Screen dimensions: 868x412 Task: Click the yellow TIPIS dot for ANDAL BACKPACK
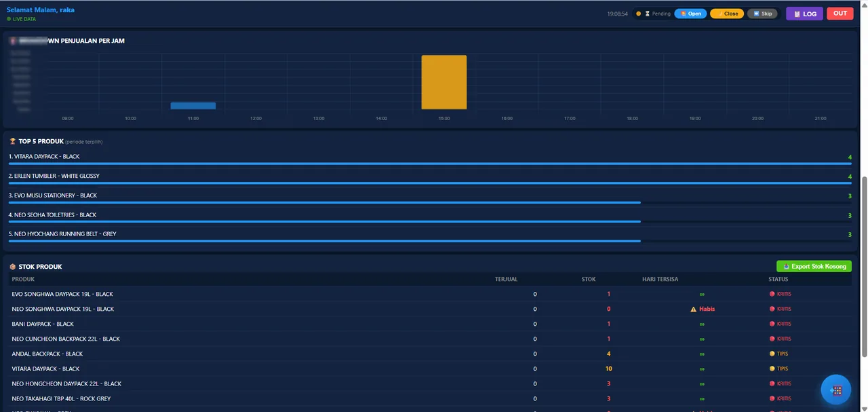(772, 354)
